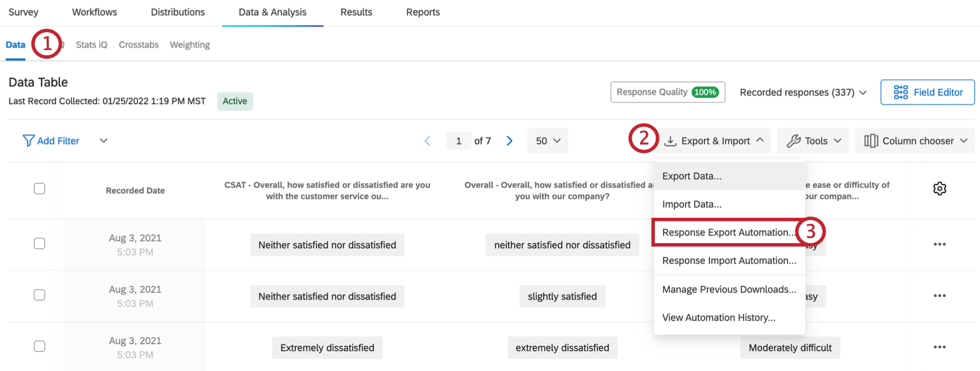Check the second response row checkbox
This screenshot has width=980, height=371.
click(x=39, y=295)
